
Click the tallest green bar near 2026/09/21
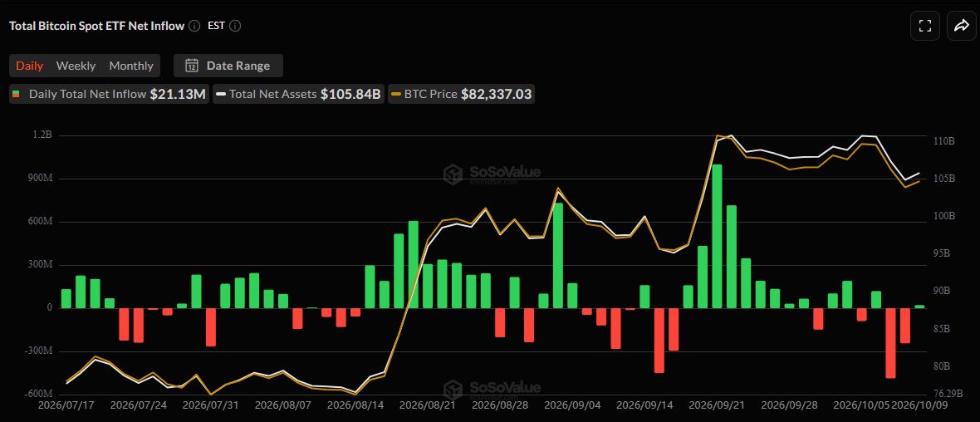[717, 236]
